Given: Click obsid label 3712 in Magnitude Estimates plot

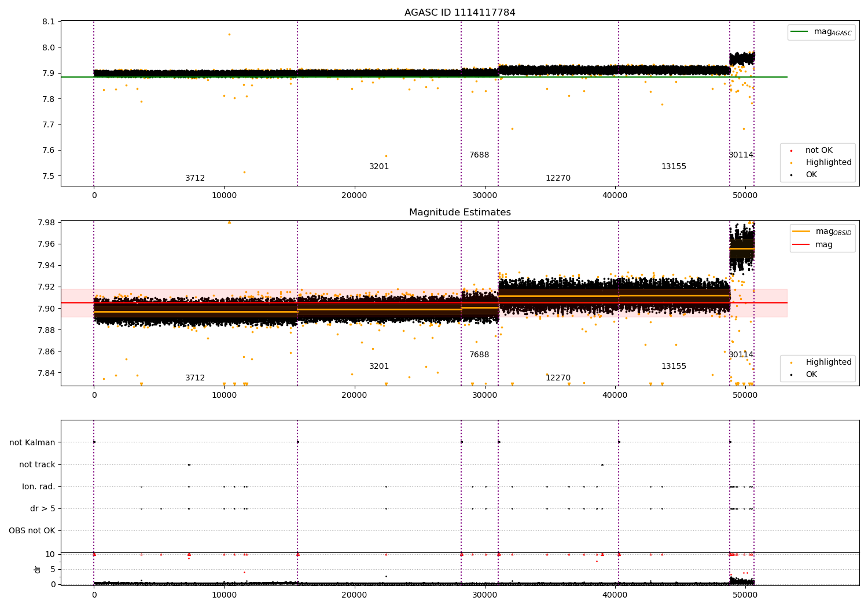Looking at the screenshot, I should [195, 378].
